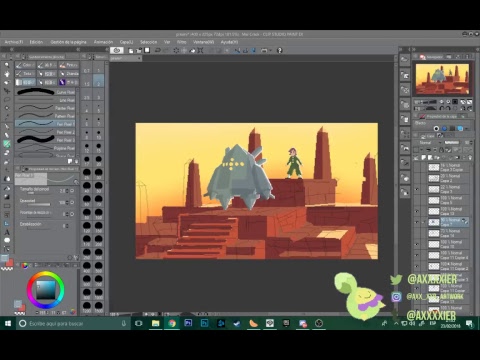480x360 pixels.
Task: Open Chrome from the taskbar
Action: (172, 323)
